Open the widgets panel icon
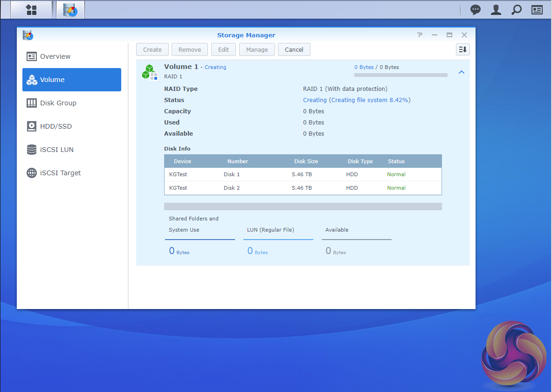This screenshot has width=552, height=392. 537,10
